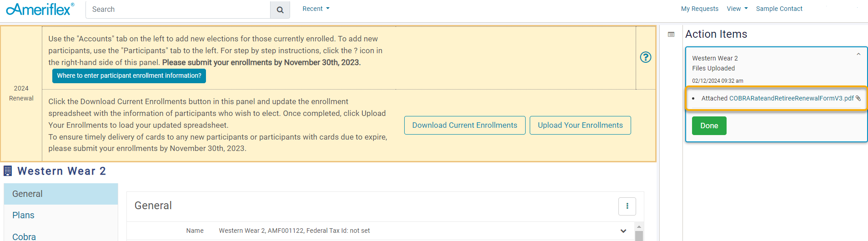Viewport: 868px width, 241px height.
Task: Open the help question mark icon
Action: pyautogui.click(x=645, y=57)
